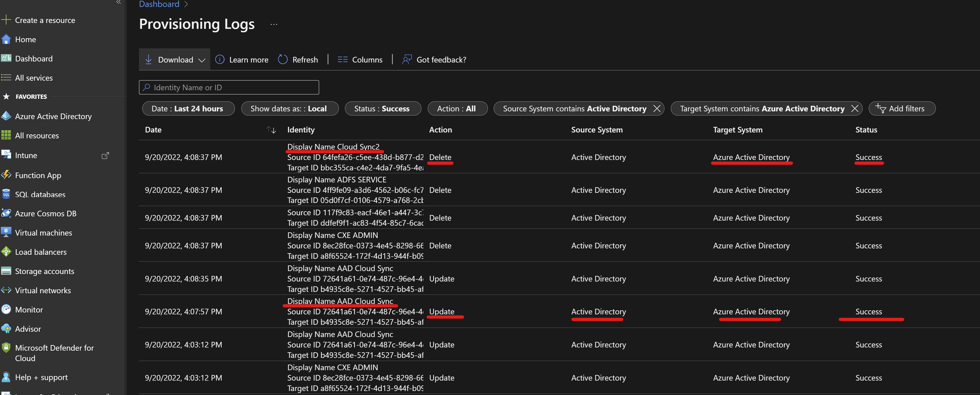Click the Identity Name or ID search field
This screenshot has width=980, height=395.
[x=229, y=88]
